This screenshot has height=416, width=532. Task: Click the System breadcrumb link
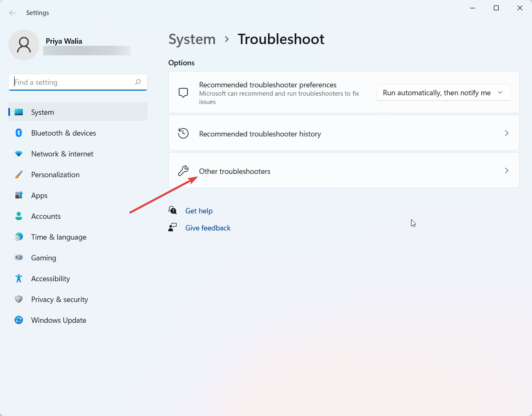tap(192, 39)
